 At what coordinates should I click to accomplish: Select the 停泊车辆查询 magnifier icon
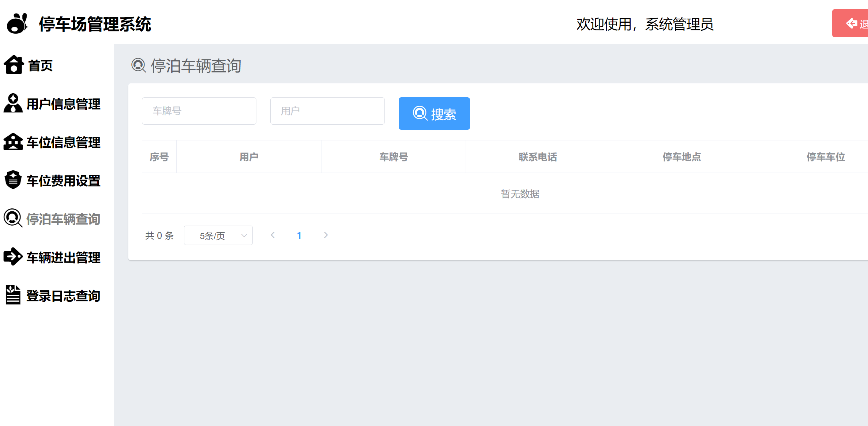12,219
